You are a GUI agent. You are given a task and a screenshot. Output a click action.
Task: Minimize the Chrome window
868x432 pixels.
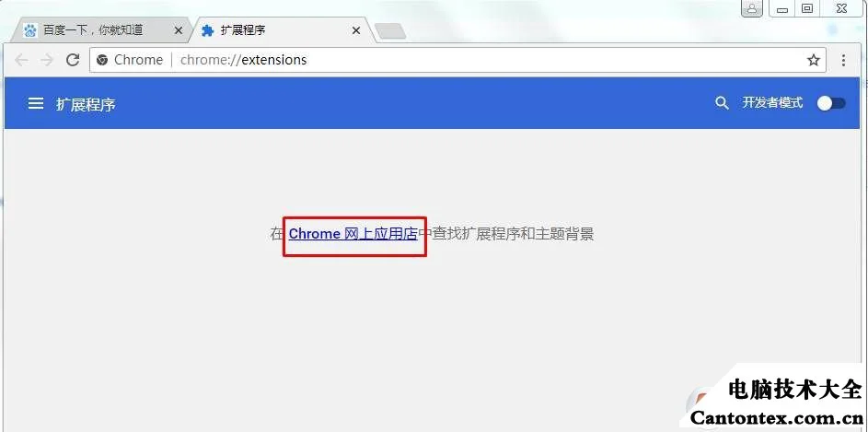(782, 8)
